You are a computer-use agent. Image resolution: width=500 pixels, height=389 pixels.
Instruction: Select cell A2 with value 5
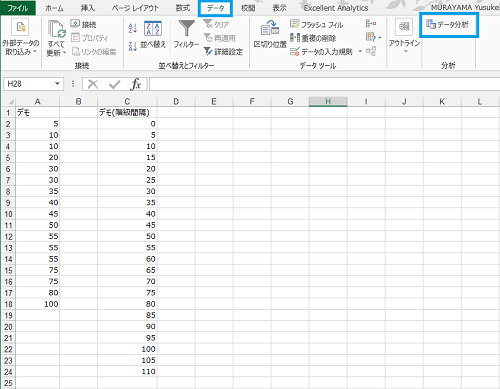(x=38, y=124)
